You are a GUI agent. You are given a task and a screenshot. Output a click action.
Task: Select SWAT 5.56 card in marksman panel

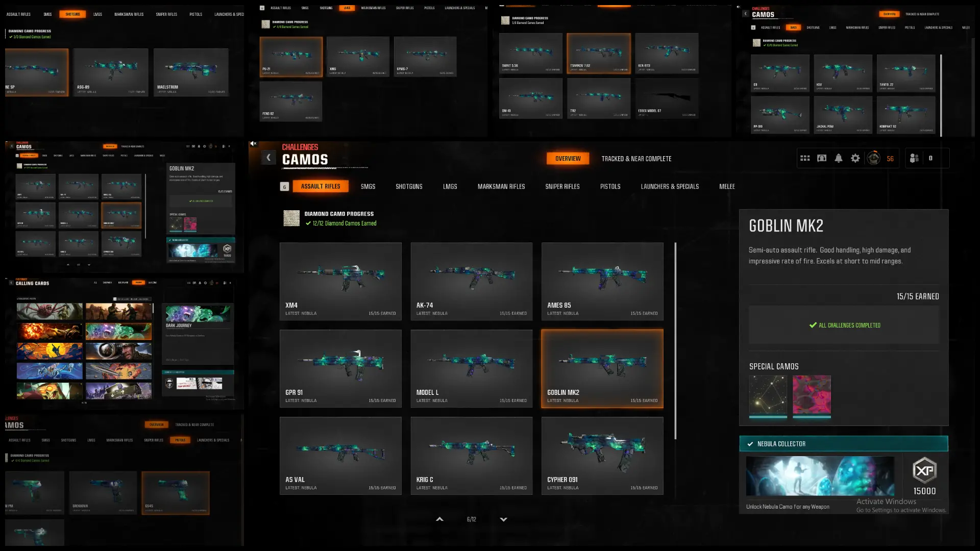531,54
